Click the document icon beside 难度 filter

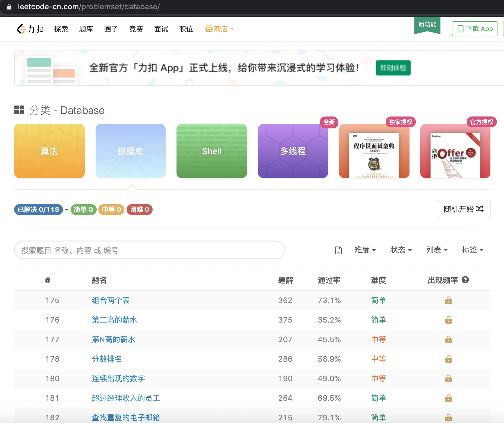(x=338, y=250)
